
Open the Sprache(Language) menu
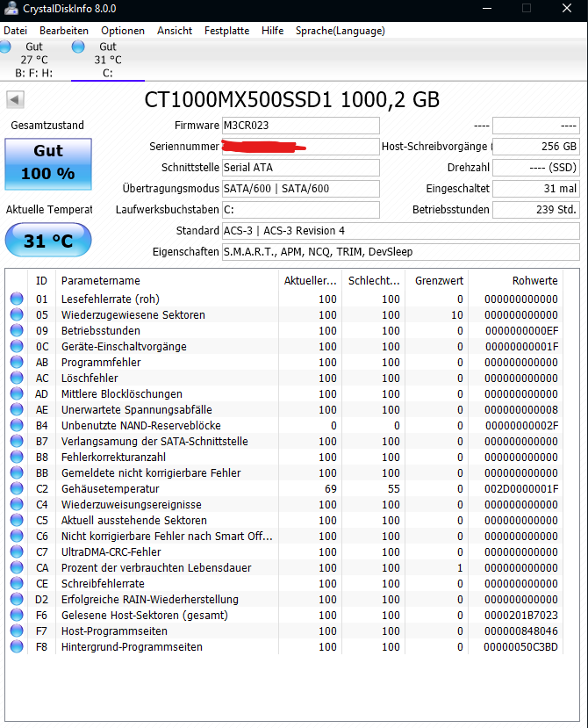pos(341,31)
